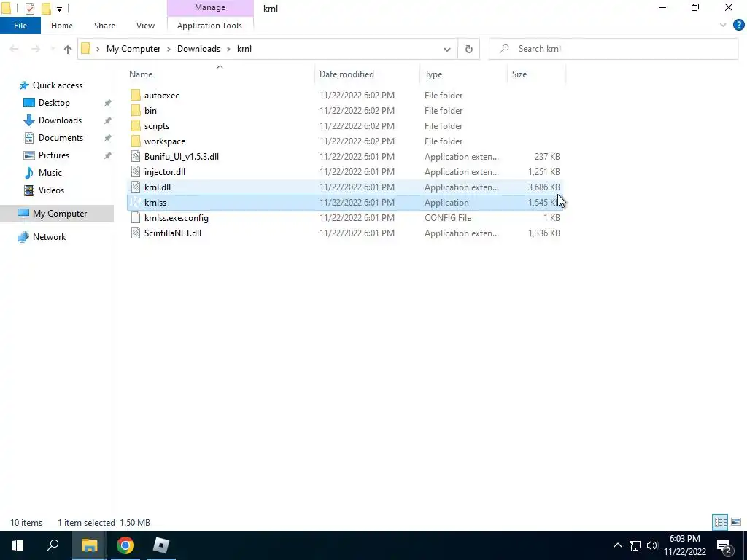The width and height of the screenshot is (747, 560).
Task: Click the 'CONFIG File' type cell
Action: click(448, 217)
